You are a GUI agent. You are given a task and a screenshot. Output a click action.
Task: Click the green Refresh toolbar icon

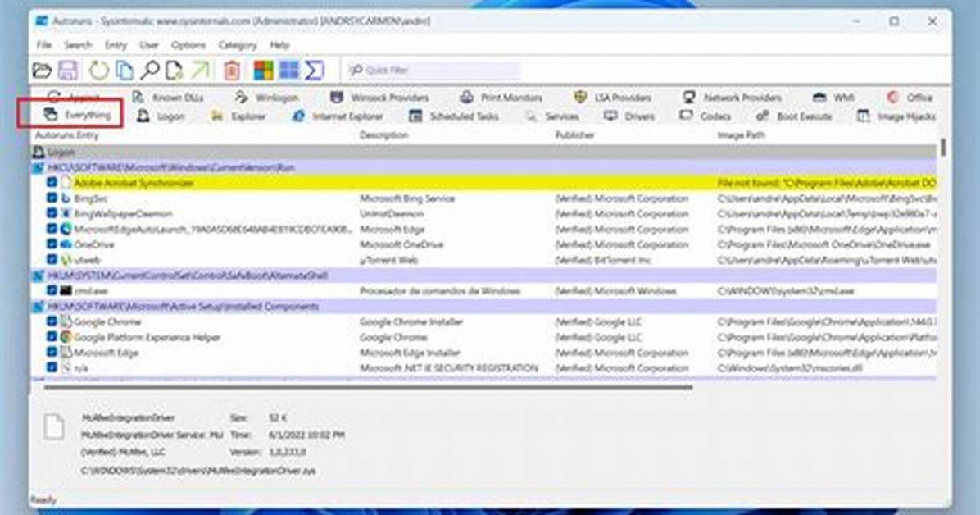pos(99,70)
